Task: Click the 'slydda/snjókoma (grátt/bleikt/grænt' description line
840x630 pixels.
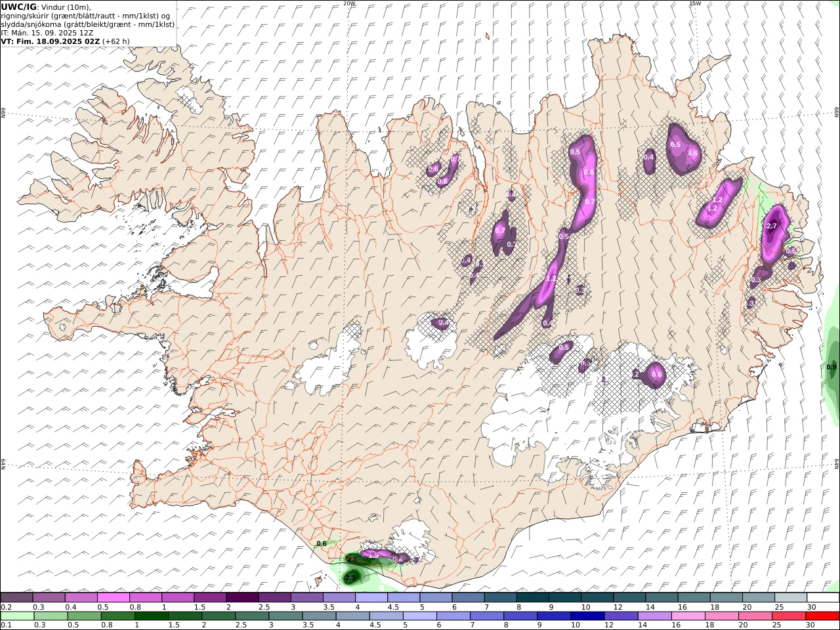Action: click(88, 24)
